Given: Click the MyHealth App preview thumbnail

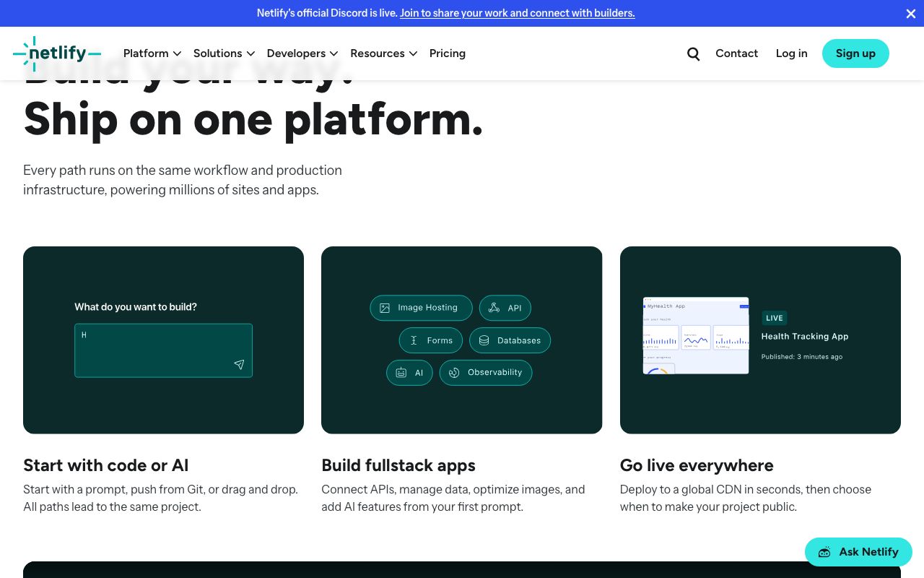Looking at the screenshot, I should click(695, 335).
